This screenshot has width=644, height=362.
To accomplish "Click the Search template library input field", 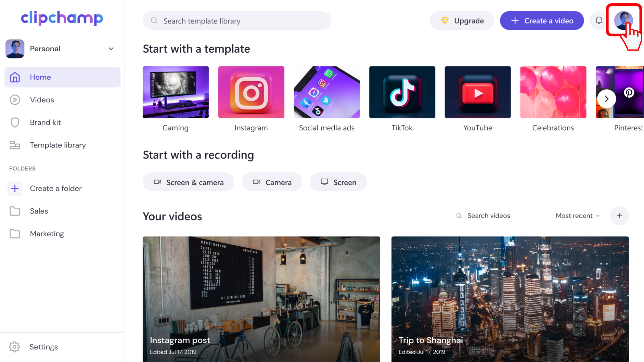I will tap(237, 21).
